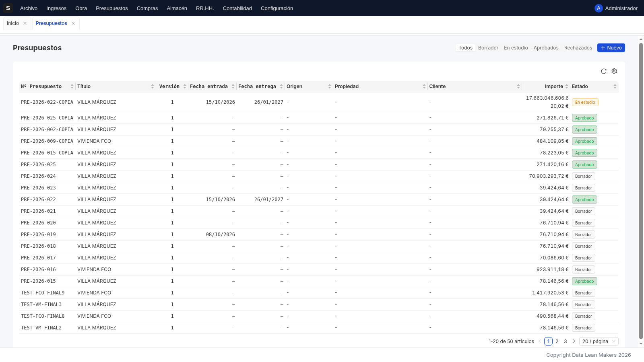The width and height of the screenshot is (644, 362).
Task: Open the Contabilidad menu
Action: coord(237,8)
